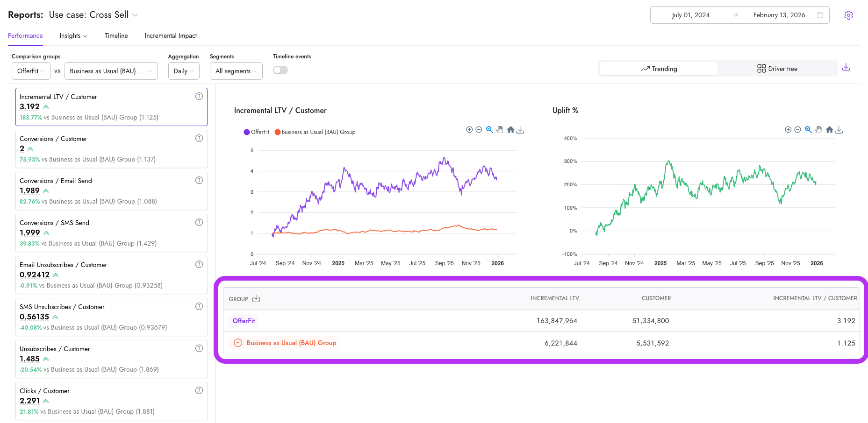Image resolution: width=868 pixels, height=423 pixels.
Task: Enable the Timeline events toggle
Action: (280, 69)
